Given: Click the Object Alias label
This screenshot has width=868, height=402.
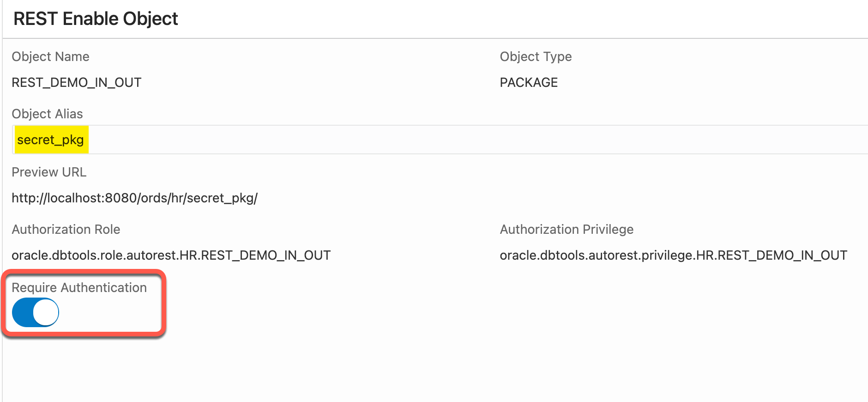Looking at the screenshot, I should [x=47, y=114].
